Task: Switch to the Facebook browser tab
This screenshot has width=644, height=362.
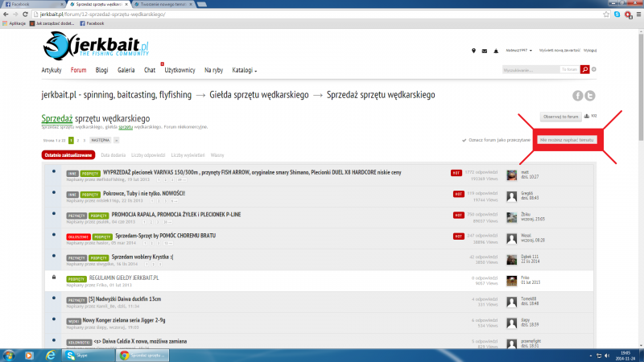Action: pos(24,4)
